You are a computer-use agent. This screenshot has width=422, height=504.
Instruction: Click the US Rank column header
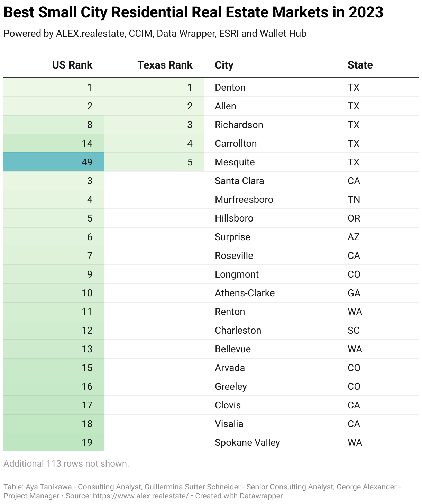point(72,65)
